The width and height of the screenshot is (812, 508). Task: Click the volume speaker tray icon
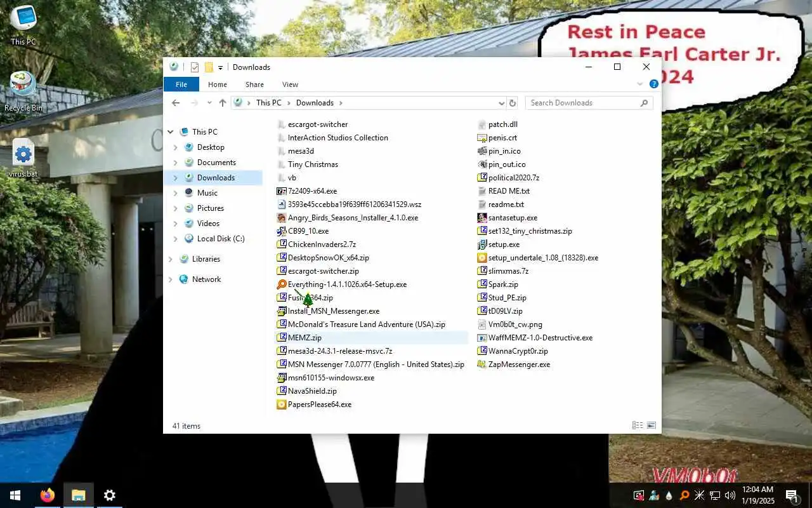[730, 495]
